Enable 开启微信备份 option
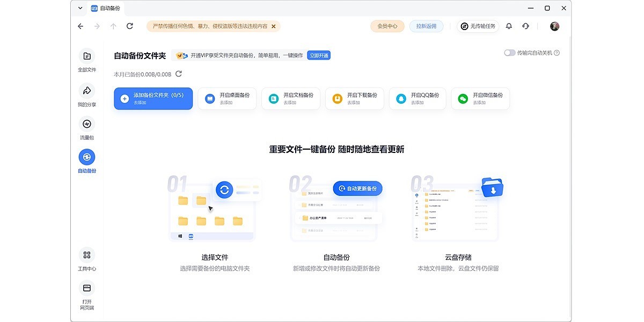 (480, 99)
